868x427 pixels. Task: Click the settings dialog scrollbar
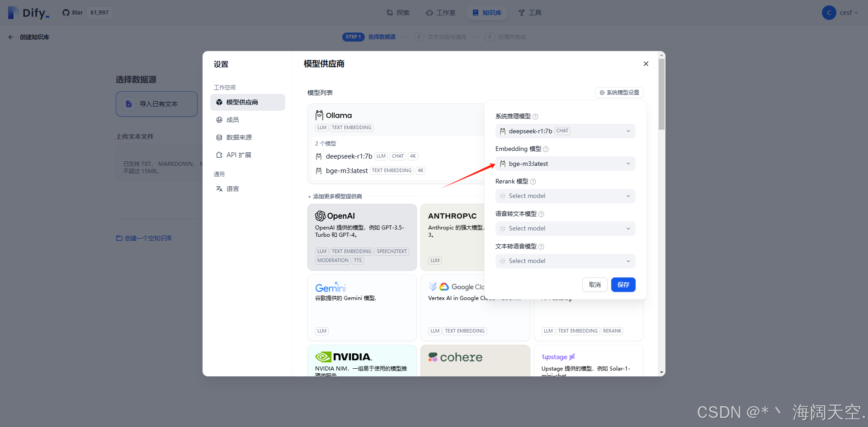tap(662, 94)
